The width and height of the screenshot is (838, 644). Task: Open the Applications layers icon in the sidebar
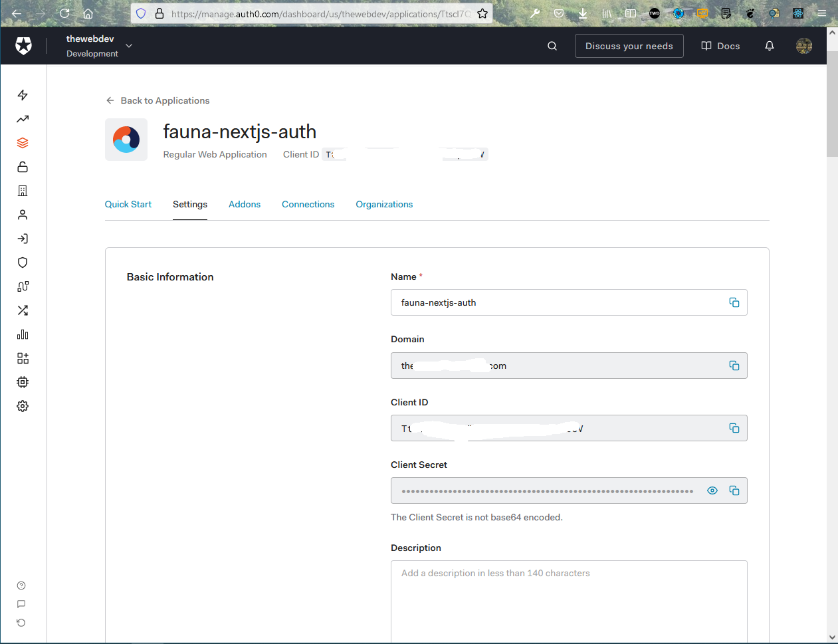pos(23,143)
